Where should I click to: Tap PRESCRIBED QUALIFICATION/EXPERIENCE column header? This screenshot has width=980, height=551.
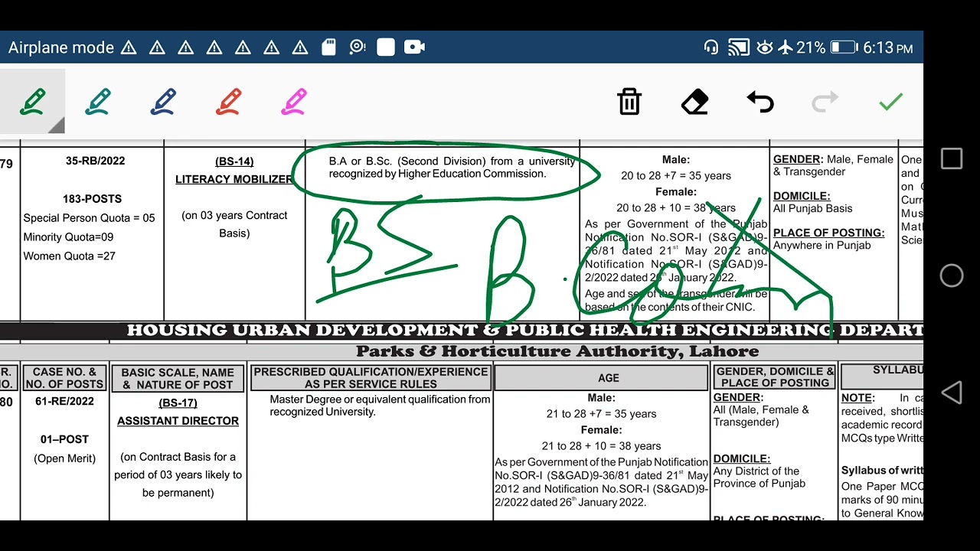point(371,377)
